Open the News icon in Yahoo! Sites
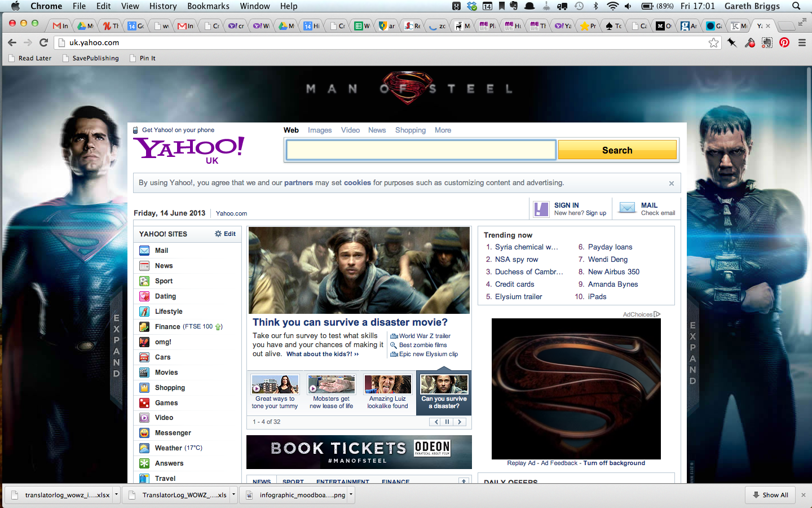 (144, 266)
